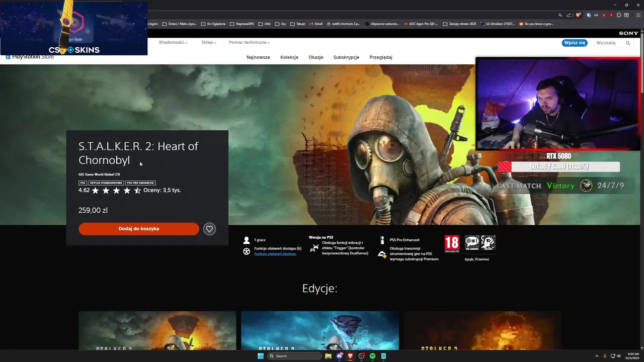
Task: Open Funkcje ułatwień dostępu link
Action: coord(275,254)
